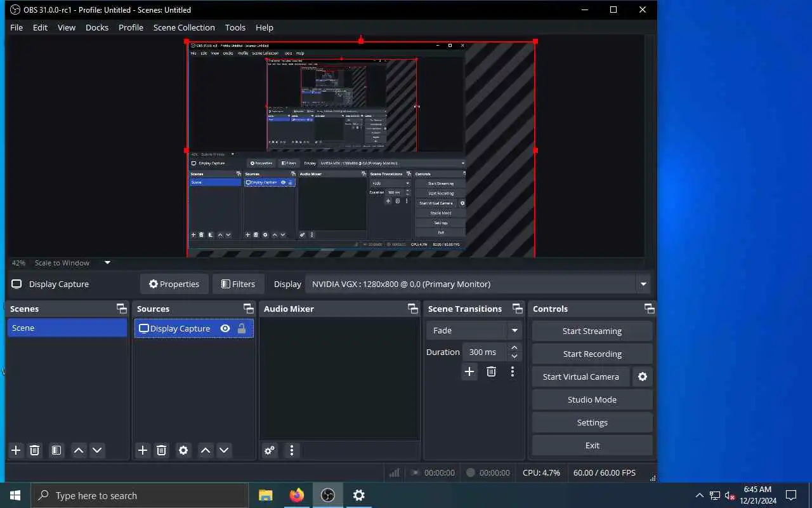Open Audio Mixer advanced properties gears icon
Screen dimensions: 812x508
[270, 450]
